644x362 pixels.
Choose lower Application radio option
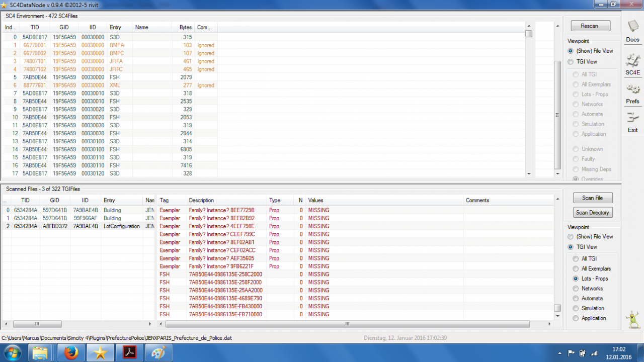click(x=576, y=318)
